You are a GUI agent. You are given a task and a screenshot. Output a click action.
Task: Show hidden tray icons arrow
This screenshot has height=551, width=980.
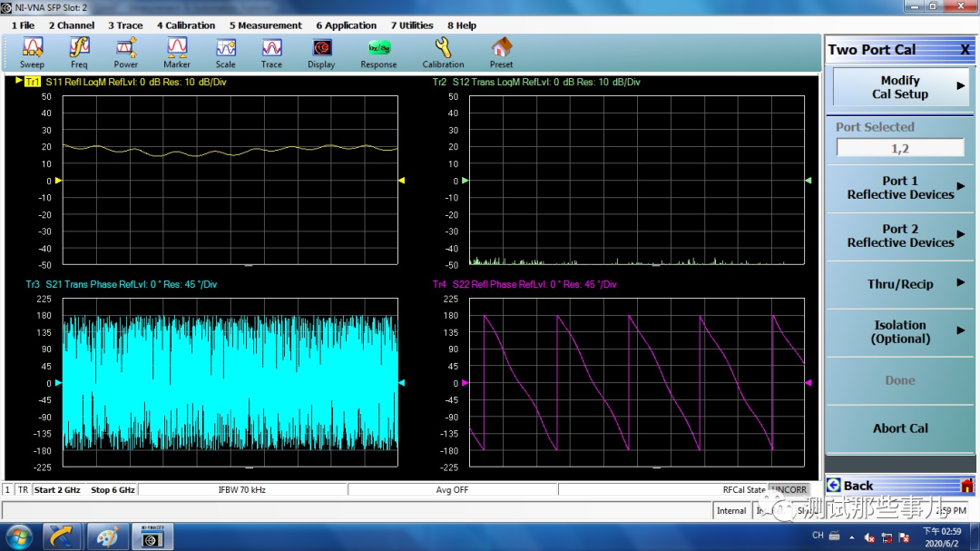(851, 537)
